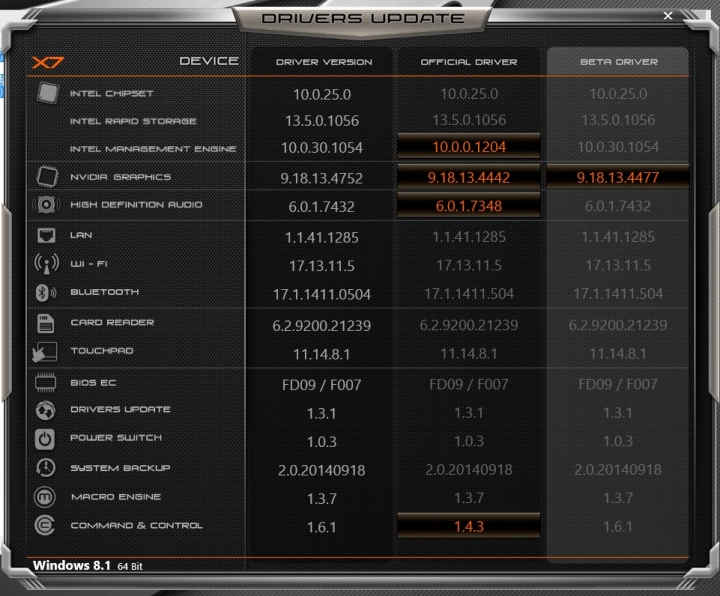720x596 pixels.
Task: Click installed System Backup version 2.0.20140918
Action: pos(321,470)
